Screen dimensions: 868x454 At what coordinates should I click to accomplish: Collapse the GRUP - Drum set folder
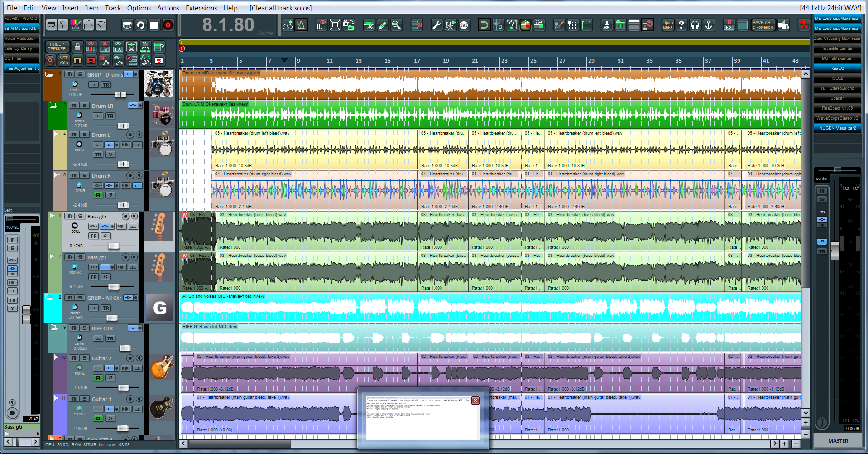[x=49, y=74]
